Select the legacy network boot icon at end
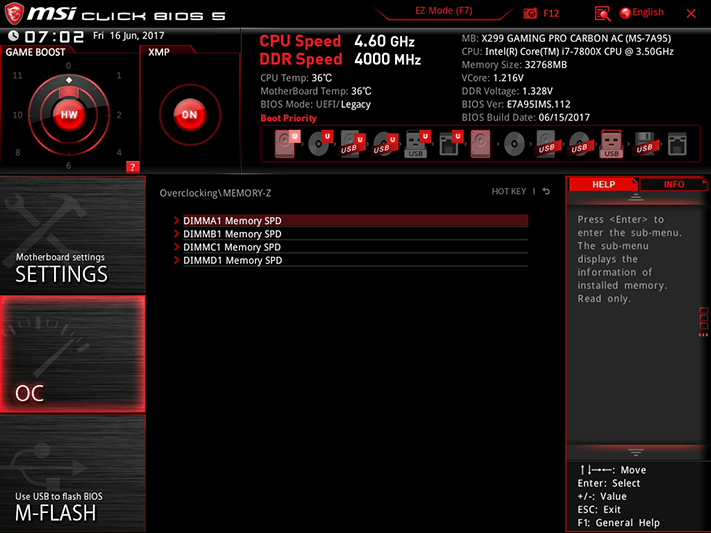 pyautogui.click(x=677, y=144)
